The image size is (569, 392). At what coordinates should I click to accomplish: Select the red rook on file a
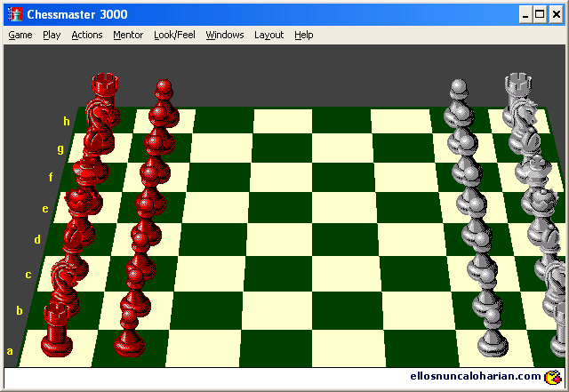pyautogui.click(x=57, y=331)
